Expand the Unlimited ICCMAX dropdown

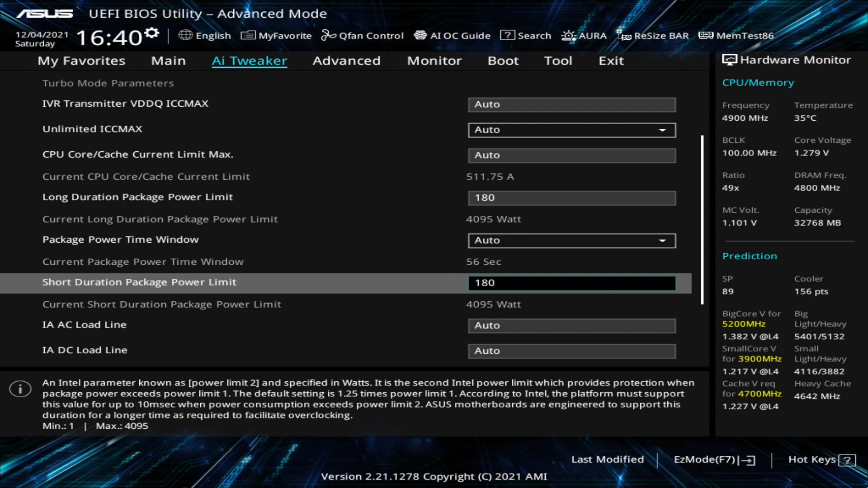pyautogui.click(x=572, y=130)
